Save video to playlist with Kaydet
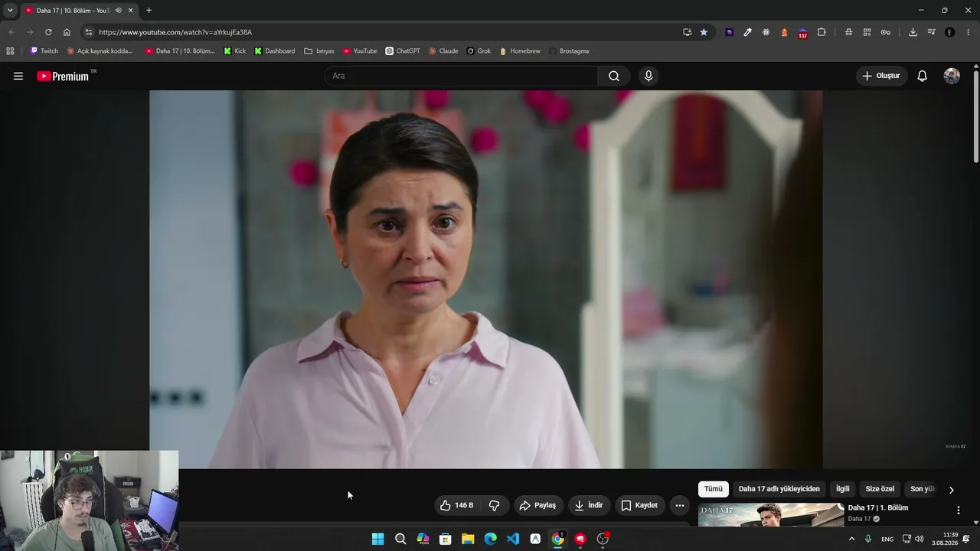This screenshot has height=551, width=980. pyautogui.click(x=639, y=505)
